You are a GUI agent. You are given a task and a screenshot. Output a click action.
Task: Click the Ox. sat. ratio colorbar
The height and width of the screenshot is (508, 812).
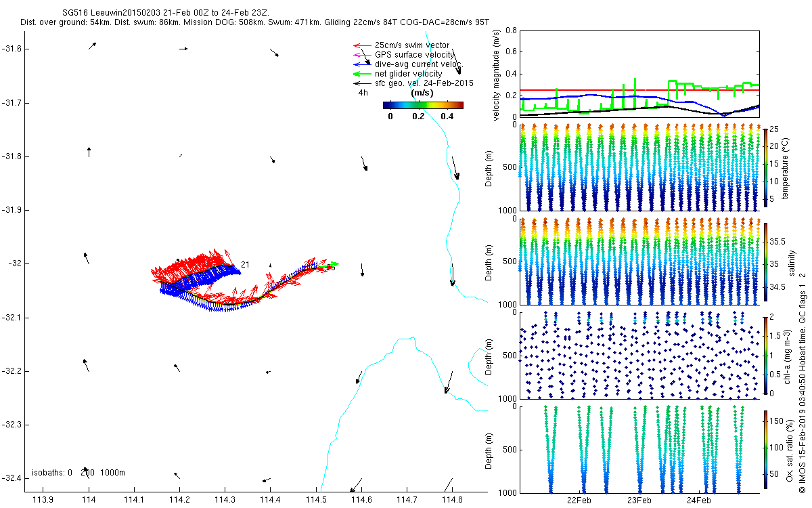pos(765,449)
